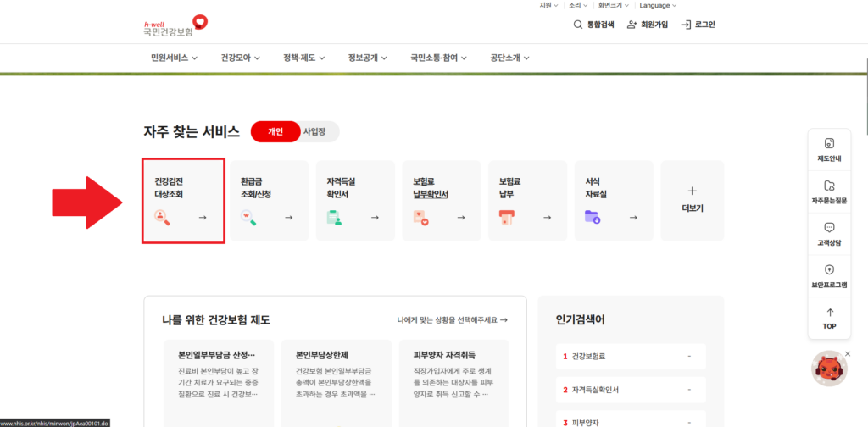Switch to the 사업장 toggle option
This screenshot has height=427, width=868.
[x=317, y=131]
